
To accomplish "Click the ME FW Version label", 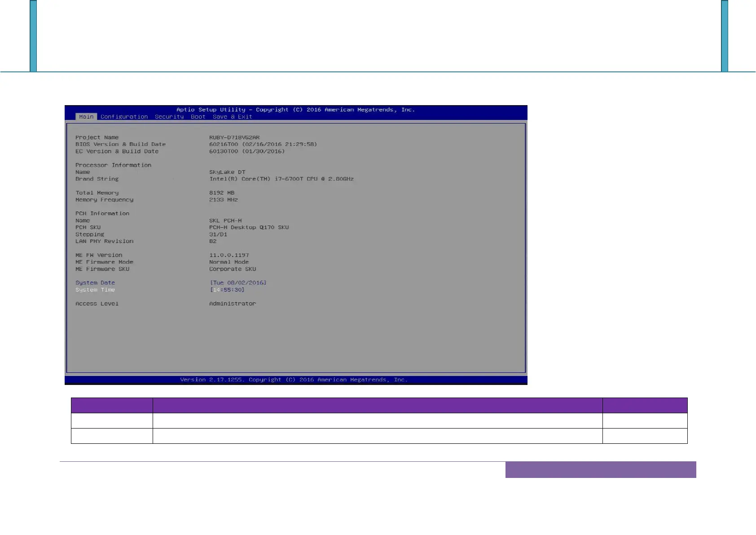I will 99,255.
